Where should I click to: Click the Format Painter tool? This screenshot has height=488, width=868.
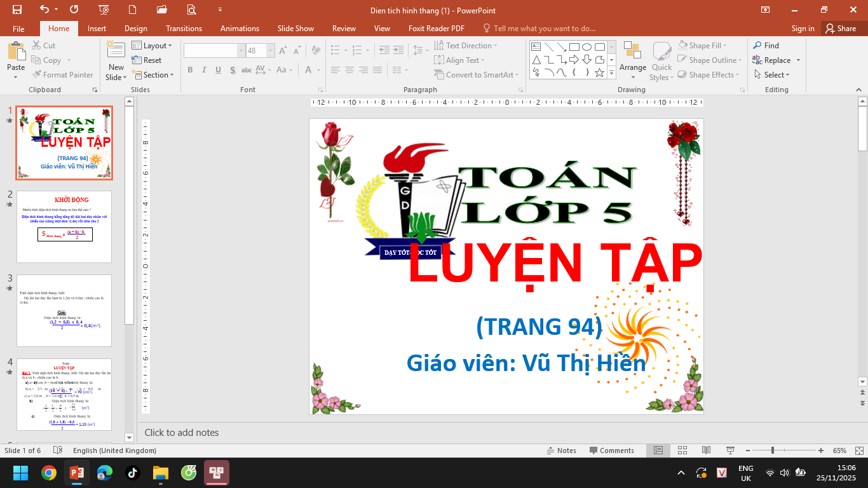point(62,74)
